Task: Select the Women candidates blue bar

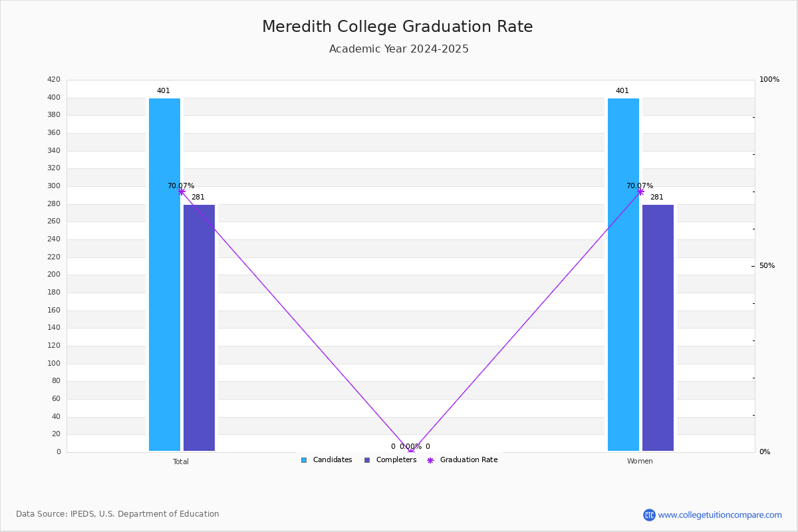Action: (x=623, y=275)
